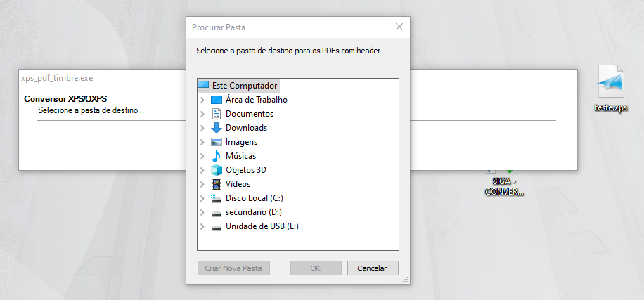
Task: Select secundario (D:) in the folder tree
Action: (253, 212)
